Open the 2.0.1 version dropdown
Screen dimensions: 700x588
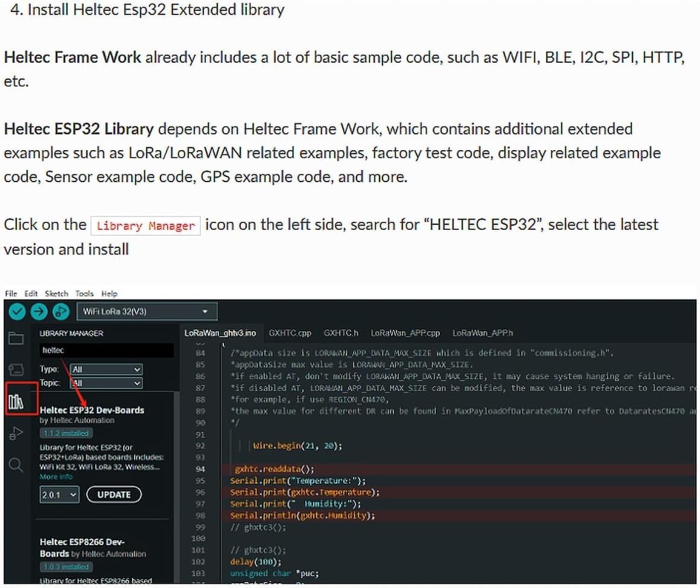point(59,495)
